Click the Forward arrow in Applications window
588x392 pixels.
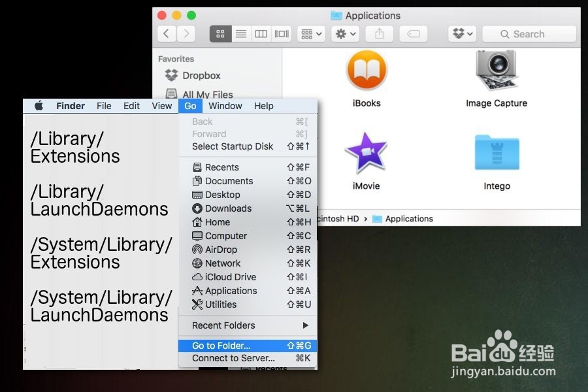[x=186, y=34]
